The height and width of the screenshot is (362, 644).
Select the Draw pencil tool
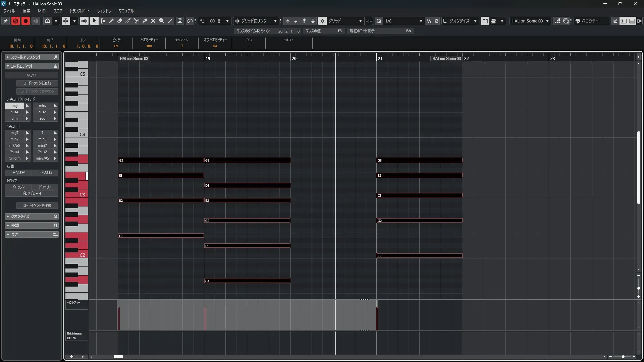coord(111,21)
